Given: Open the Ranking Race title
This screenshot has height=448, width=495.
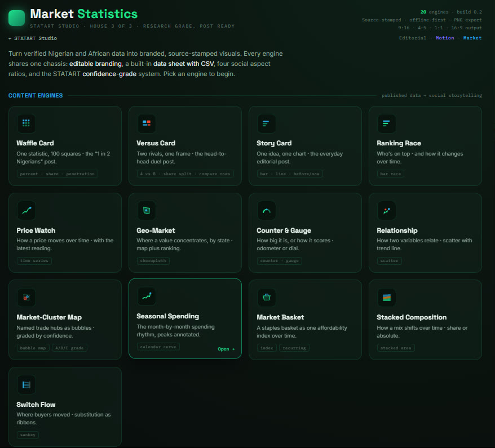Looking at the screenshot, I should point(399,143).
